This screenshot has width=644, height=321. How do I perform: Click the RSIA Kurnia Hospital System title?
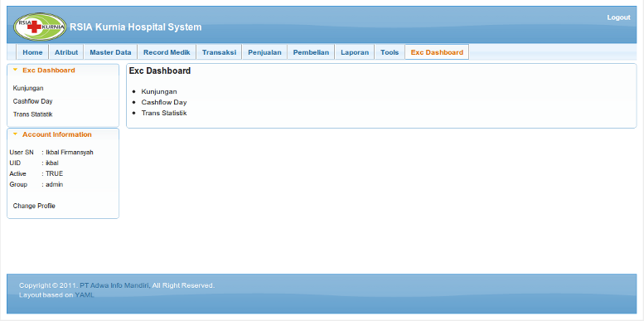point(136,27)
